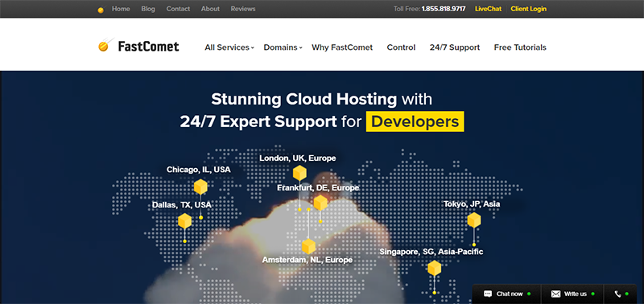Click the Chicago, IL, USA label
Viewport: 644px width, 304px height.
tap(199, 170)
